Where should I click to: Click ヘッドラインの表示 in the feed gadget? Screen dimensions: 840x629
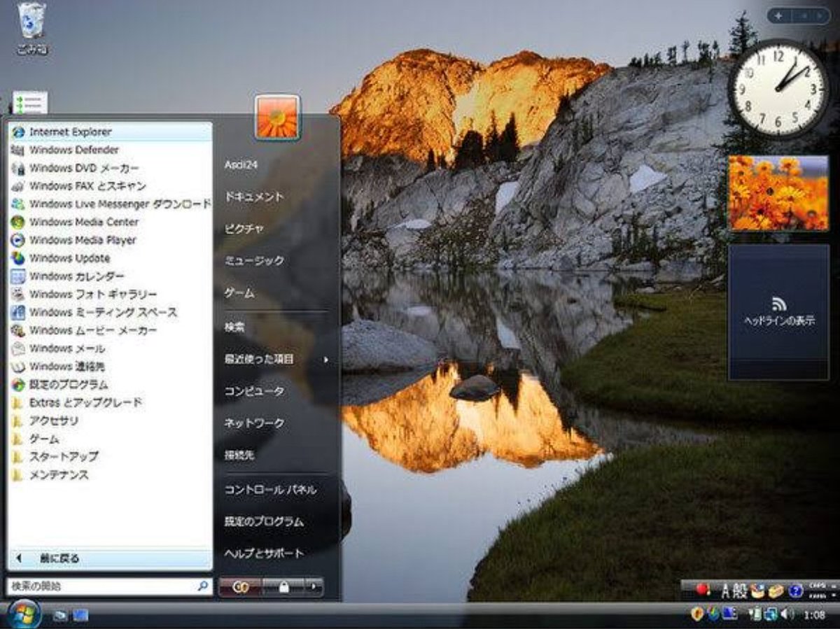point(779,321)
